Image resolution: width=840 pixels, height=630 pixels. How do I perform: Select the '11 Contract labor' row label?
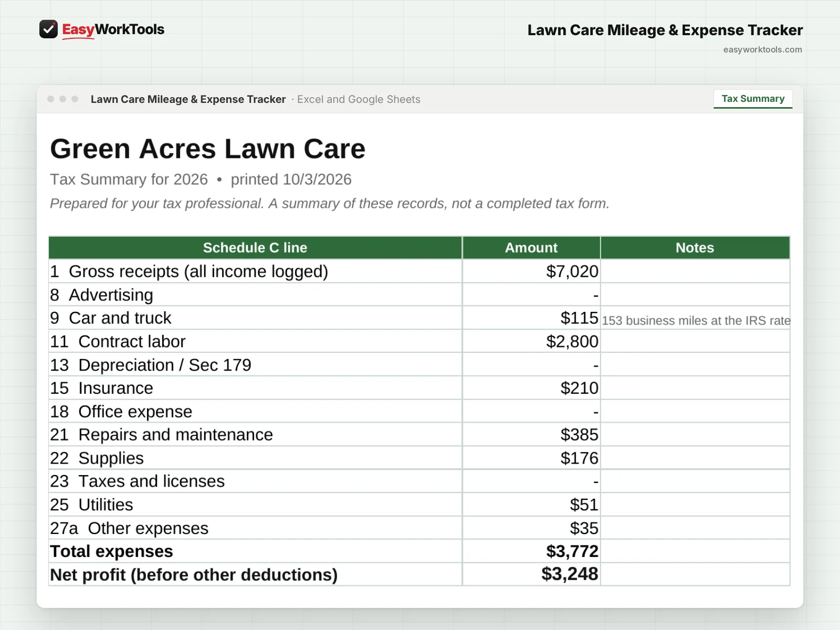[118, 342]
